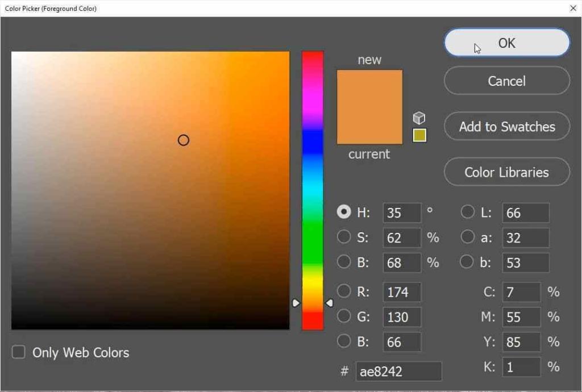This screenshot has height=392, width=582.
Task: Select the R (red) radio button
Action: coord(344,291)
